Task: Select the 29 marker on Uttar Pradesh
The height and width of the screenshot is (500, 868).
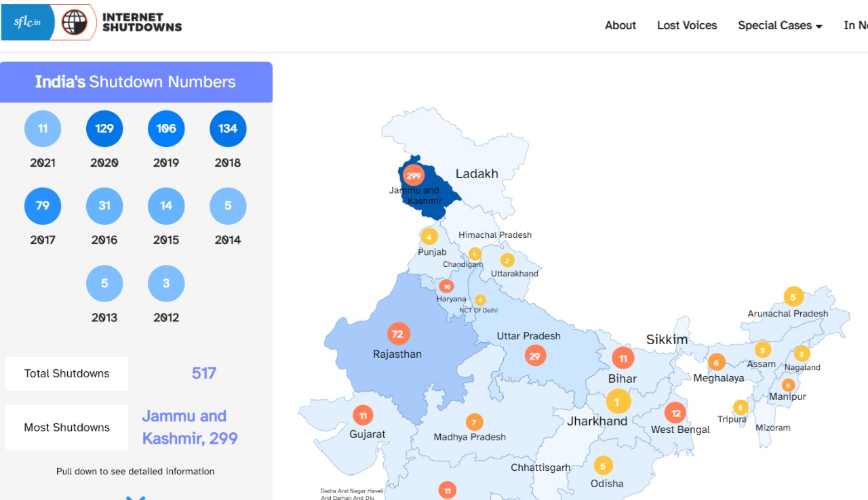Action: 535,356
